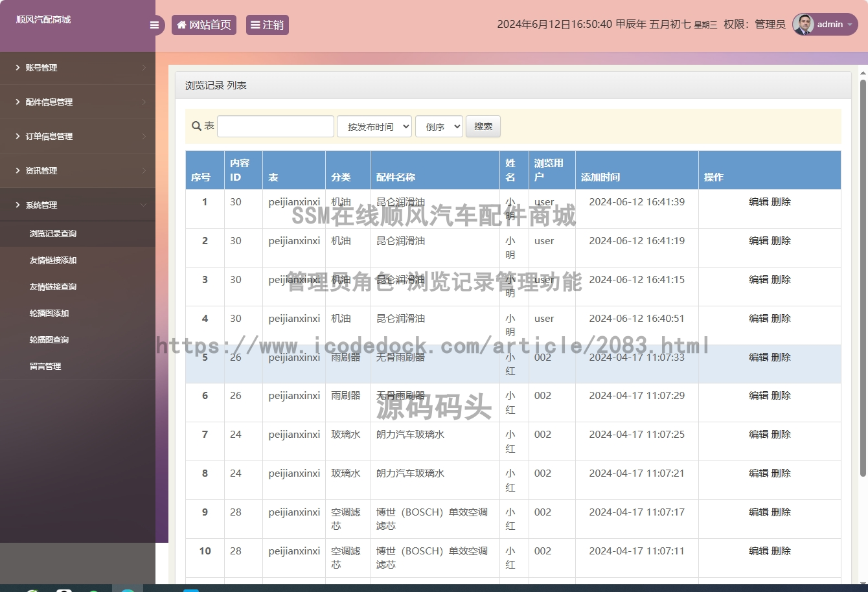Select peijianxinxi in row 10
The image size is (868, 592).
(x=295, y=551)
